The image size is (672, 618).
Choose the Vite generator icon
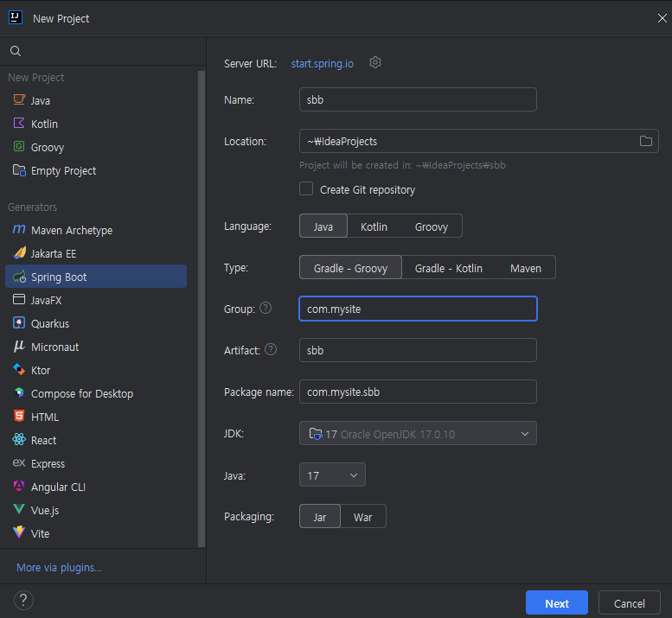point(19,532)
